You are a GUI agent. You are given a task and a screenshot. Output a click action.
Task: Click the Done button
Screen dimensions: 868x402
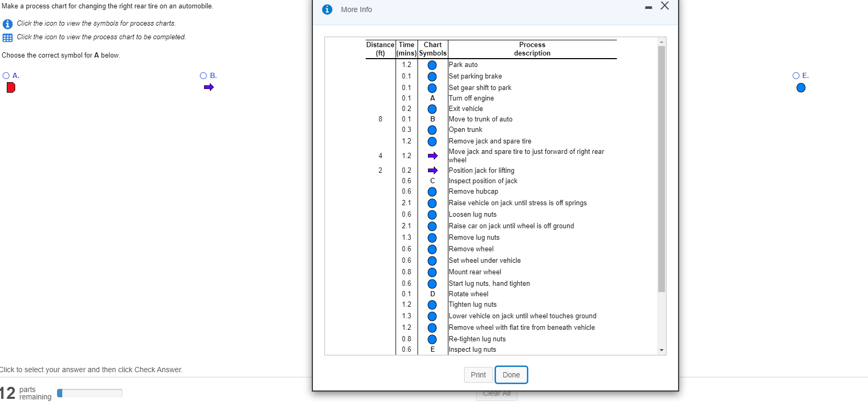(511, 375)
